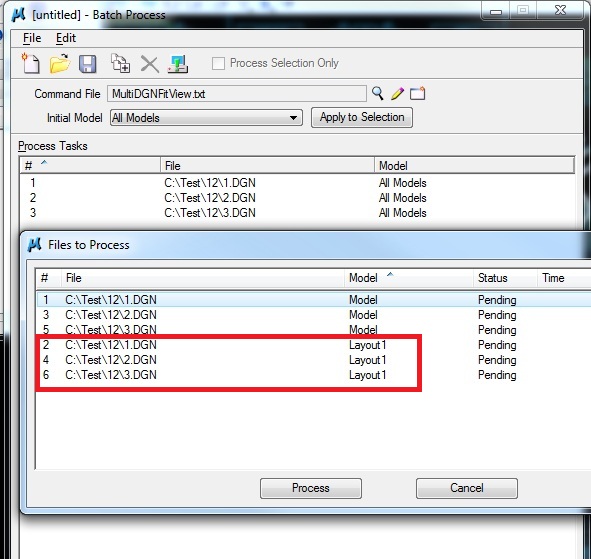The height and width of the screenshot is (559, 591).
Task: Enable the Process Selection Only checkbox
Action: [x=218, y=63]
